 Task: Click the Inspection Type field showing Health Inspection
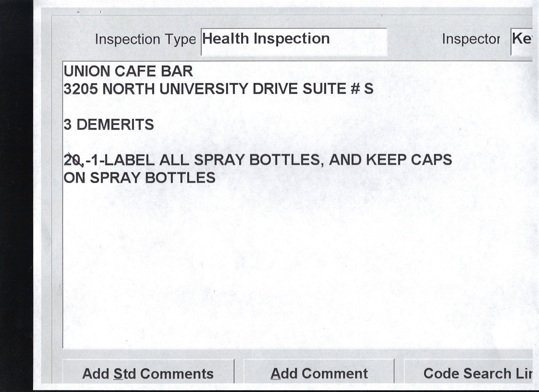click(293, 41)
